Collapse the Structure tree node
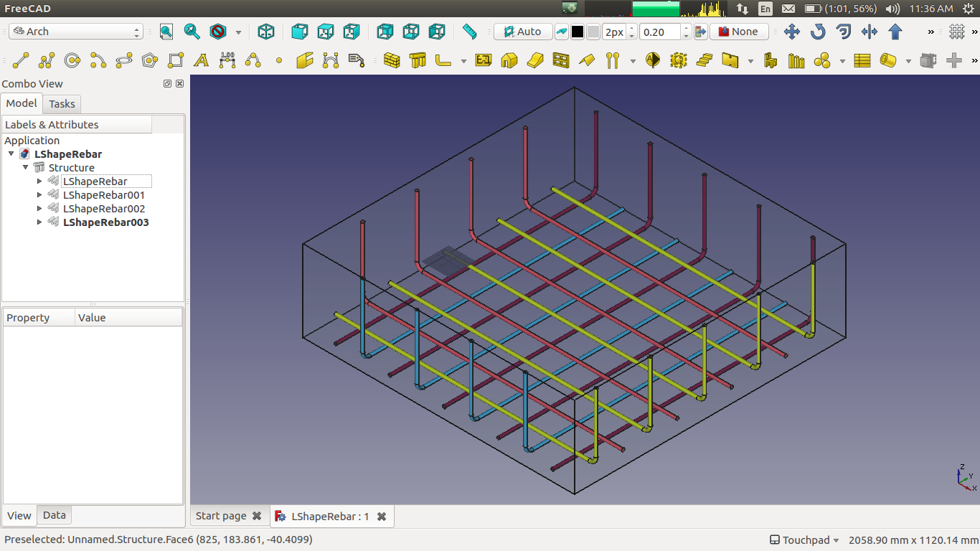This screenshot has height=551, width=980. [x=26, y=167]
